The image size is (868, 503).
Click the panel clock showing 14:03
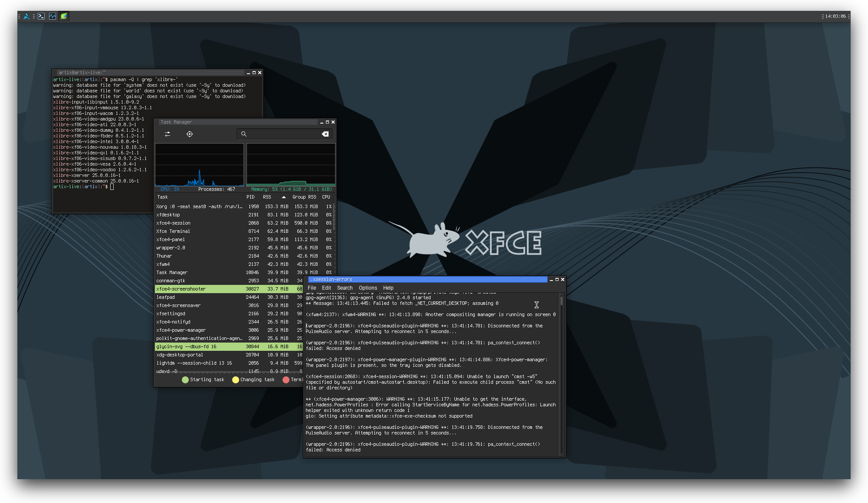point(835,16)
